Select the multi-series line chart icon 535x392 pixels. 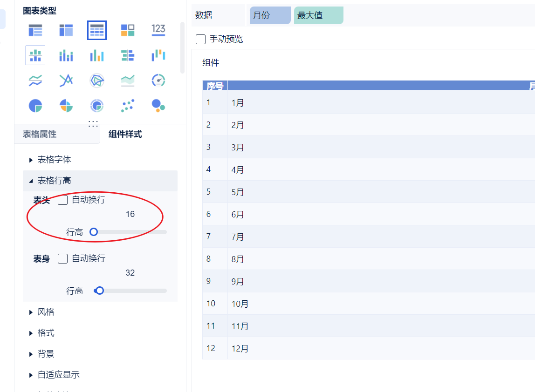click(x=66, y=81)
